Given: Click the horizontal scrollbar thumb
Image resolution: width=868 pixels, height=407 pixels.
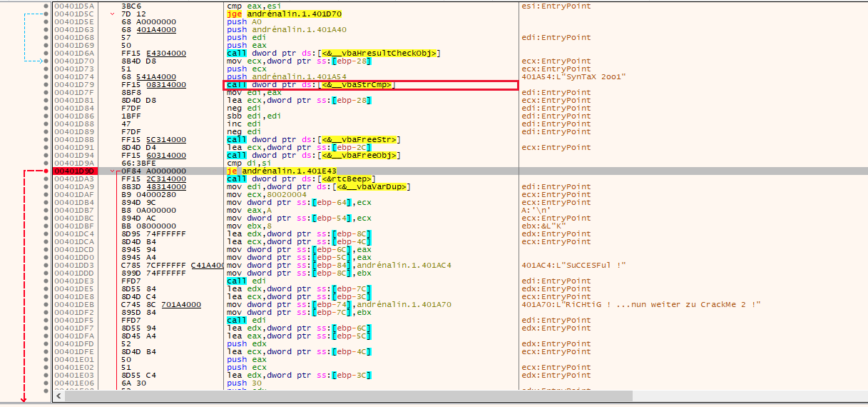Looking at the screenshot, I should pos(348,395).
